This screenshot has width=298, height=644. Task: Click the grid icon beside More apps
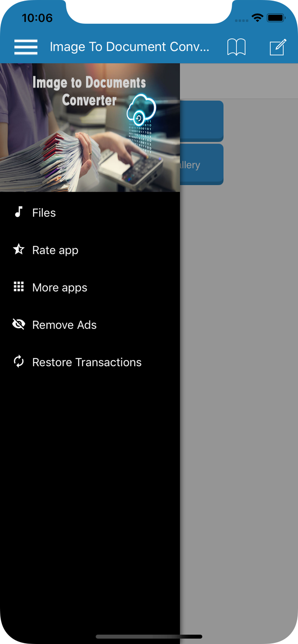coord(19,287)
